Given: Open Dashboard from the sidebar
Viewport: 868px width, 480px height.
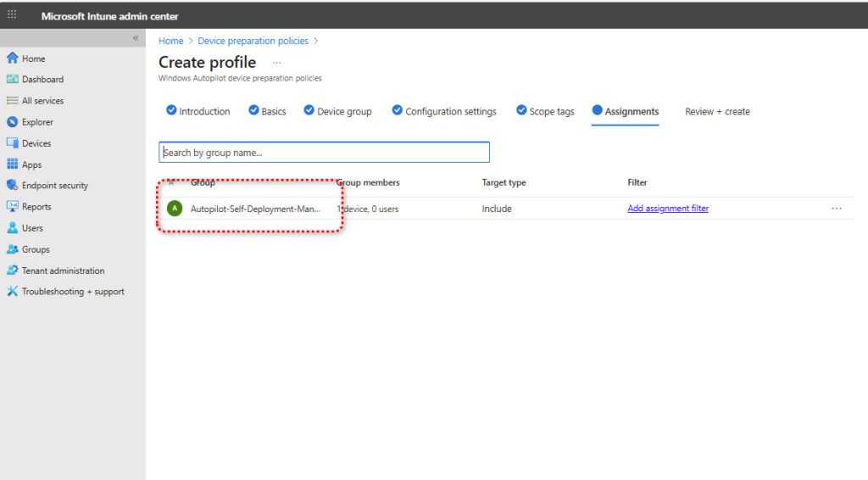Looking at the screenshot, I should 42,80.
